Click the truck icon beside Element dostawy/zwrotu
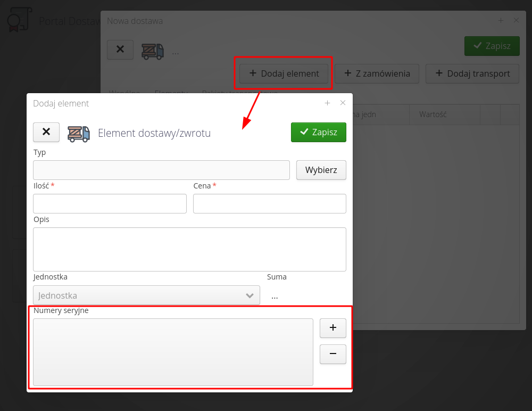The height and width of the screenshot is (411, 532). click(78, 133)
